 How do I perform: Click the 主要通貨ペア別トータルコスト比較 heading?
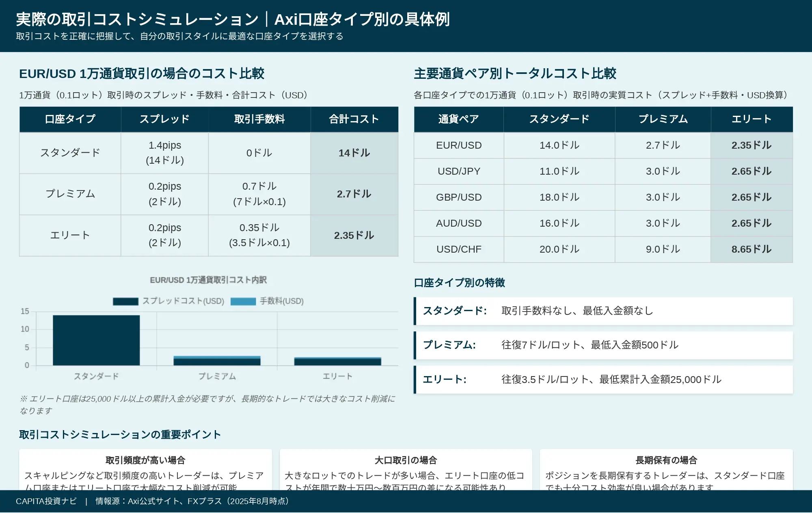point(515,74)
